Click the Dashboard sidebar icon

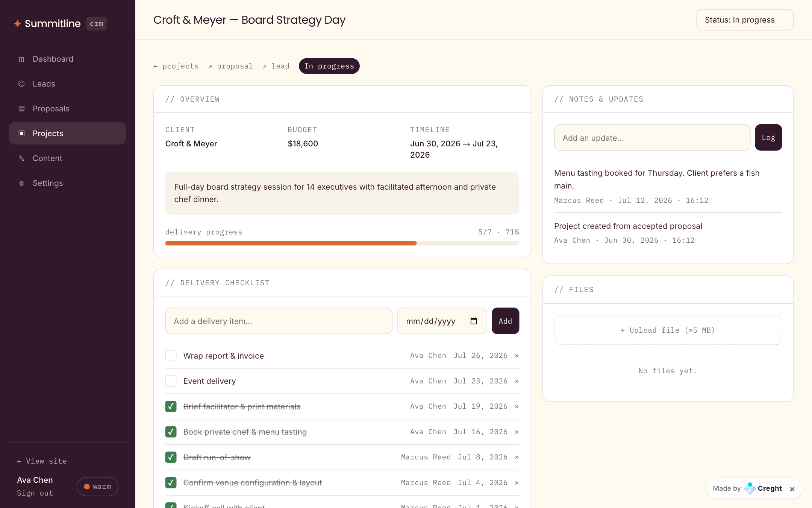pos(21,59)
